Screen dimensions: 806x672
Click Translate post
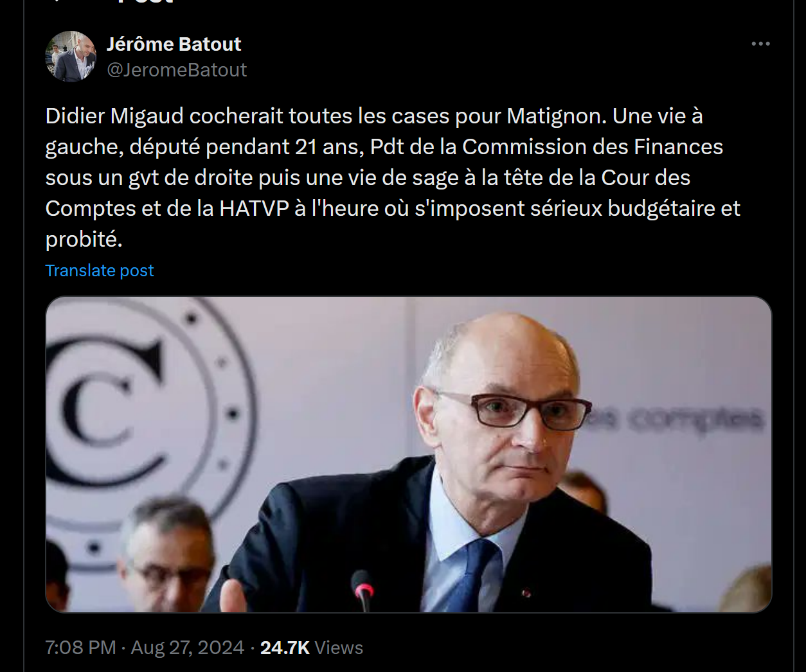coord(100,270)
